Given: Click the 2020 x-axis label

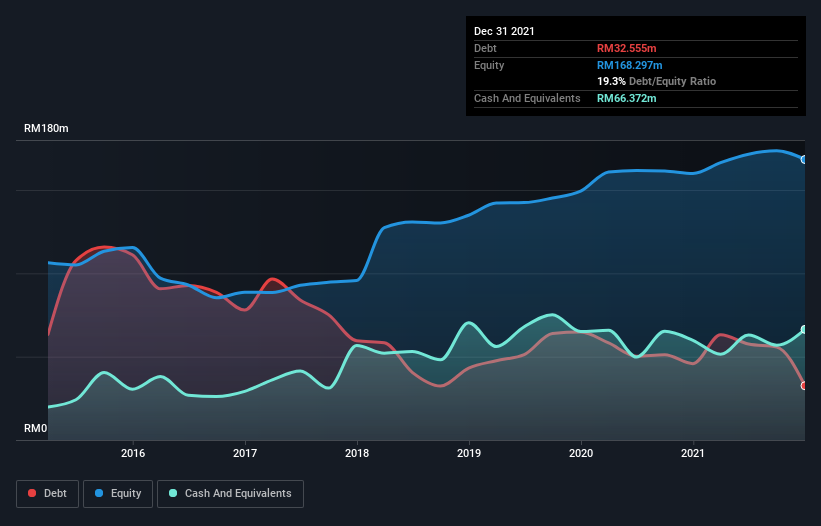Looking at the screenshot, I should click(x=581, y=453).
